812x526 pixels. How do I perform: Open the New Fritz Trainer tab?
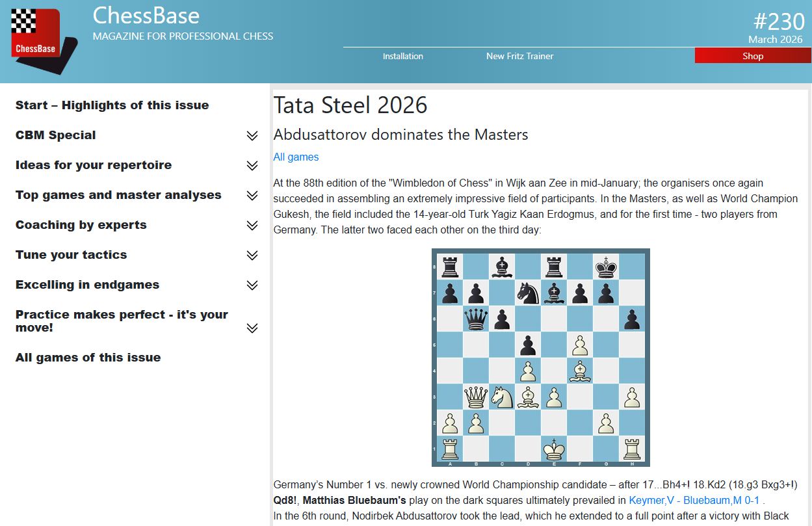tap(519, 56)
